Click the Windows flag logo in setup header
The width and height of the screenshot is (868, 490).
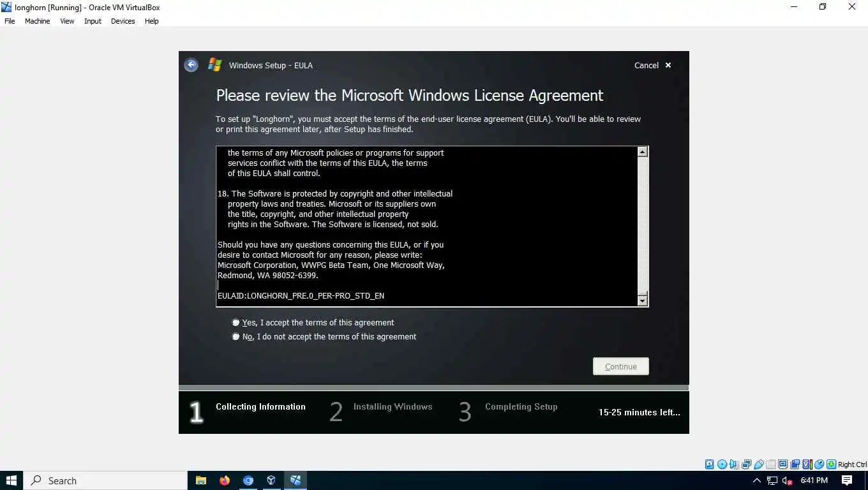(x=215, y=65)
